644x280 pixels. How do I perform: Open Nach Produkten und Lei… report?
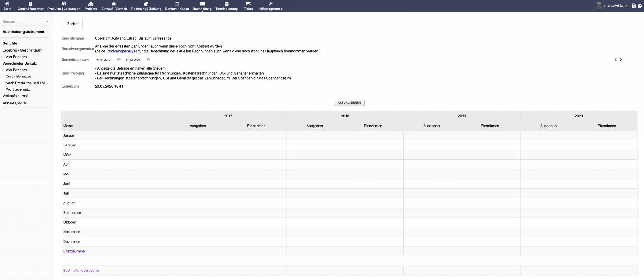point(27,83)
